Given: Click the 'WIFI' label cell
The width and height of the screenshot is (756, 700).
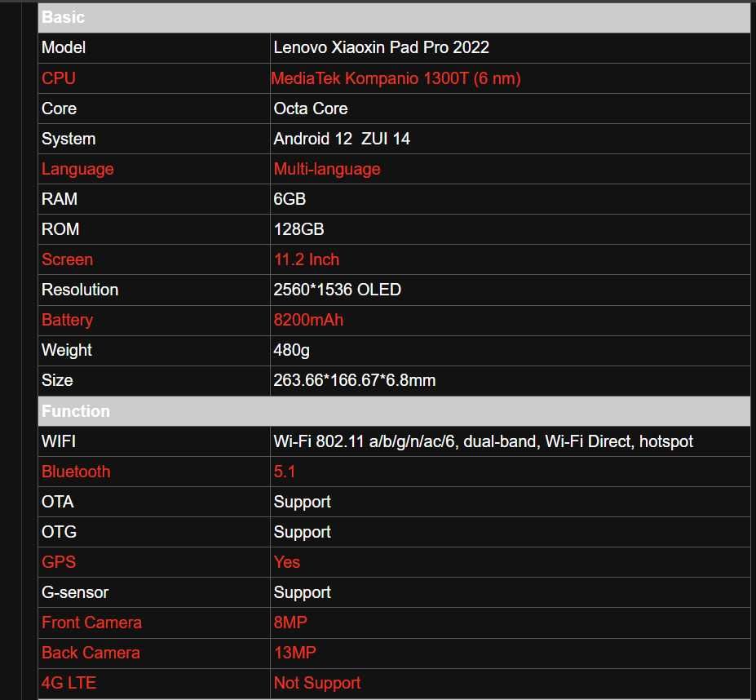Looking at the screenshot, I should click(154, 442).
